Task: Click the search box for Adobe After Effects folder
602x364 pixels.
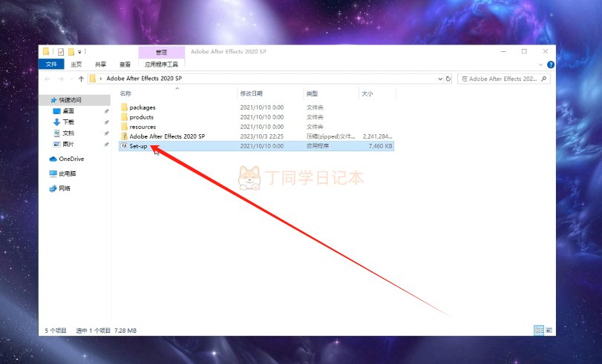Action: coord(504,79)
